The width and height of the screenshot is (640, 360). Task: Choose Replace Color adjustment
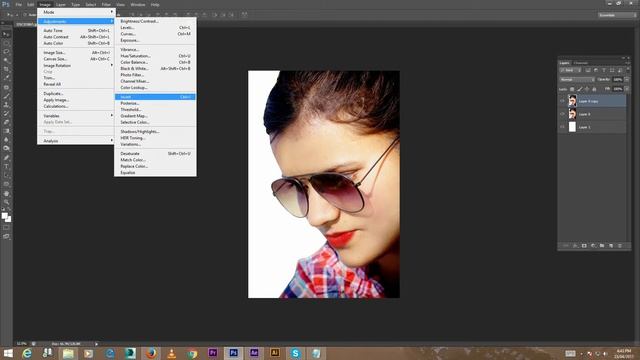pyautogui.click(x=155, y=167)
